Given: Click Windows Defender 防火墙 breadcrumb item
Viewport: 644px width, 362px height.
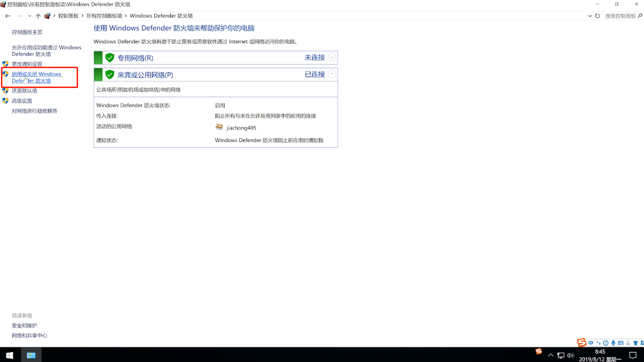Looking at the screenshot, I should [161, 16].
